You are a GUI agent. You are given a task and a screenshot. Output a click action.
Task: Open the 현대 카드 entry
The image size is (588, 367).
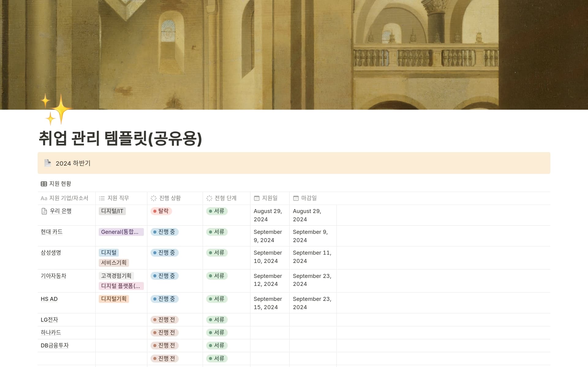coord(51,232)
